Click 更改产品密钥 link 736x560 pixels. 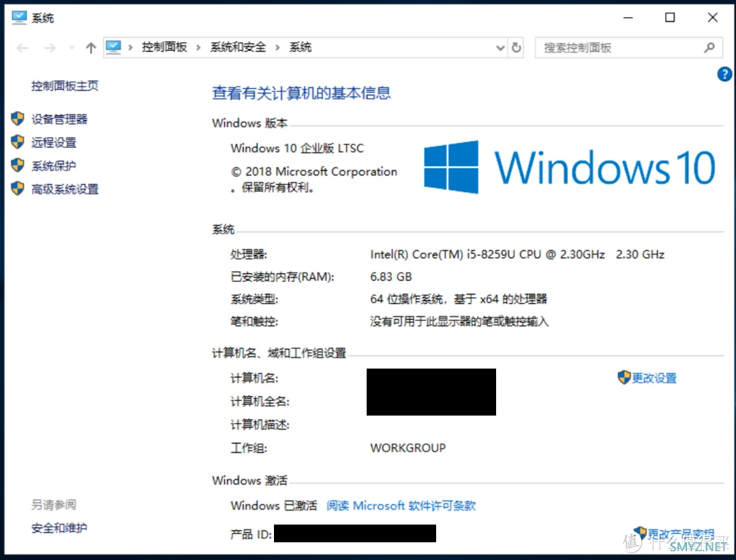click(681, 534)
